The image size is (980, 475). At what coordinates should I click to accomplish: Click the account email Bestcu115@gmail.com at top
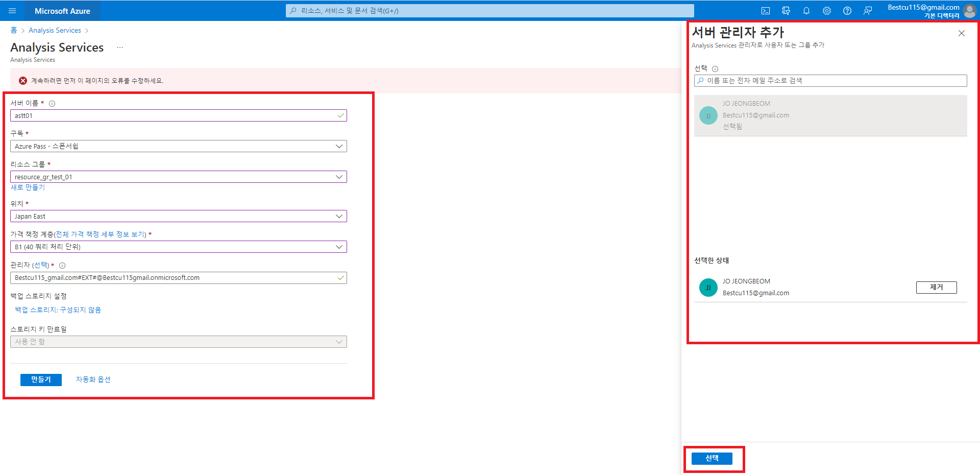923,7
